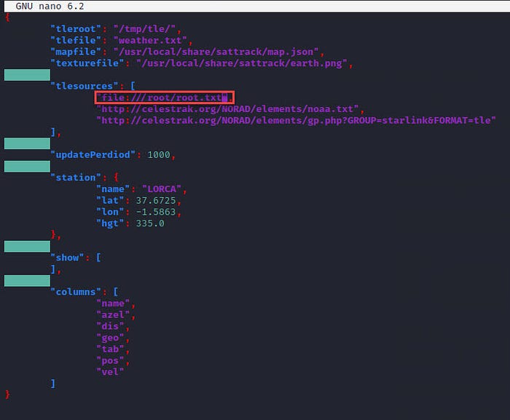Click the "tleroot" key
The image size is (510, 420).
click(76, 29)
